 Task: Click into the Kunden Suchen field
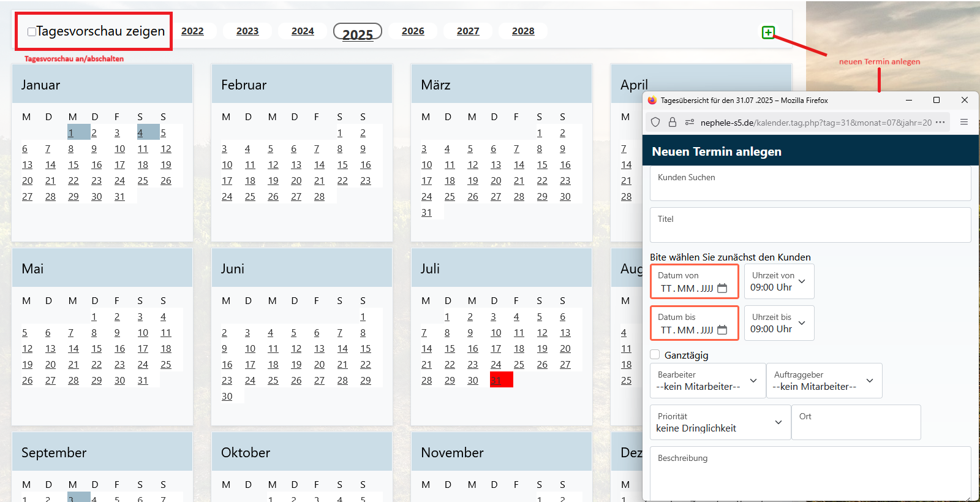coord(810,184)
